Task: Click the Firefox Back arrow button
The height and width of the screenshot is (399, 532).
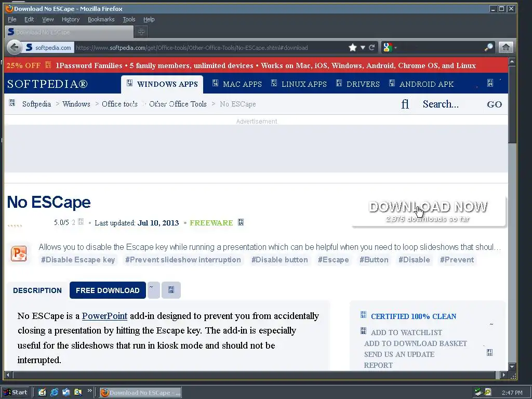Action: [x=14, y=47]
